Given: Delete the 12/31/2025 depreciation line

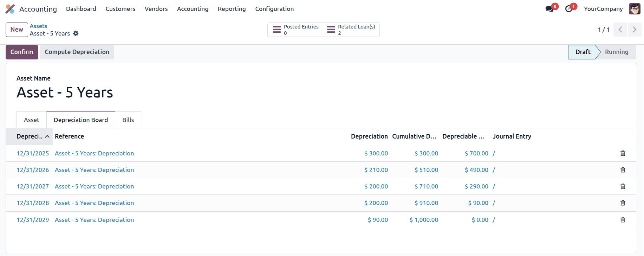Looking at the screenshot, I should pos(623,153).
